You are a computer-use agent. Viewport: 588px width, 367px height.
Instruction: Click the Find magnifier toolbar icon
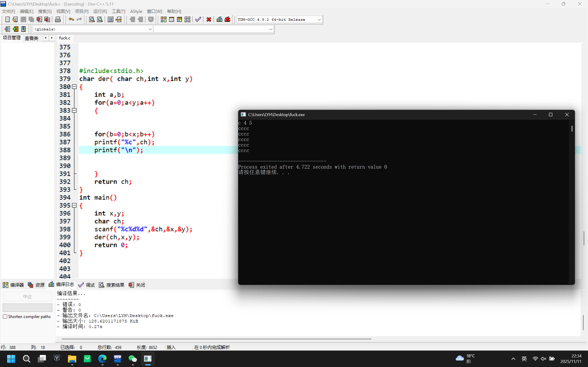click(x=92, y=19)
